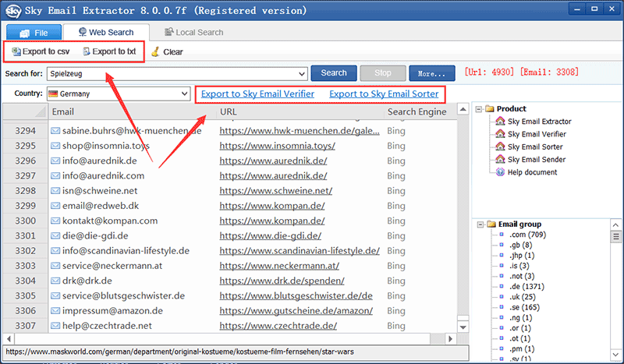Switch to the Web Search tab

[106, 32]
